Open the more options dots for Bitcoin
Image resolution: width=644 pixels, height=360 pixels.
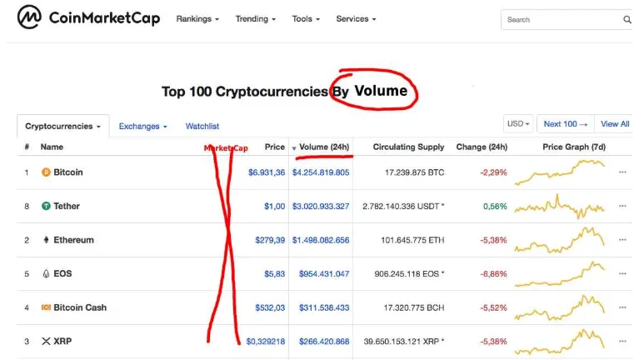(x=622, y=172)
